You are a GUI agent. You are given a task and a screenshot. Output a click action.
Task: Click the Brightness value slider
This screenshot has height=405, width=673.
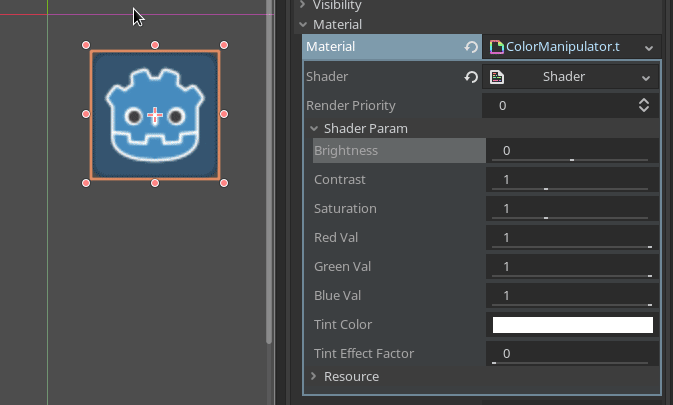pyautogui.click(x=572, y=151)
